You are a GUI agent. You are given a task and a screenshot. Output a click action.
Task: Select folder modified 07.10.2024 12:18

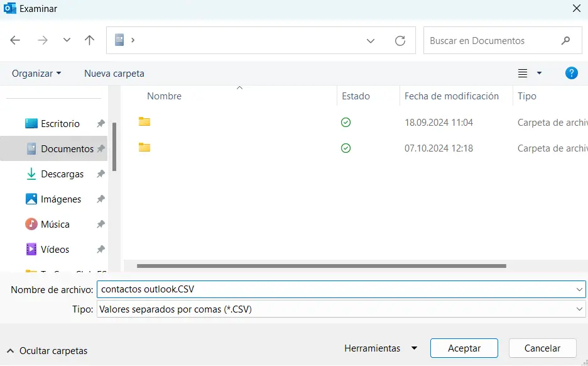144,148
